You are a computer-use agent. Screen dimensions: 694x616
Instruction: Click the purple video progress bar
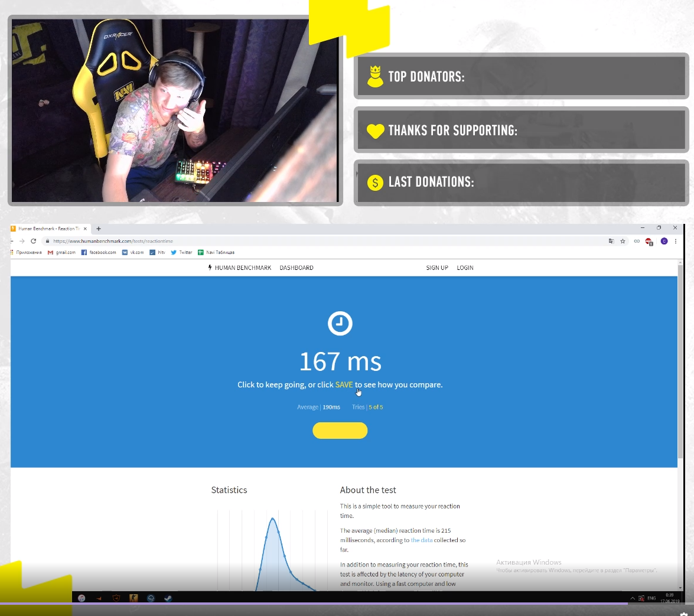[314, 603]
